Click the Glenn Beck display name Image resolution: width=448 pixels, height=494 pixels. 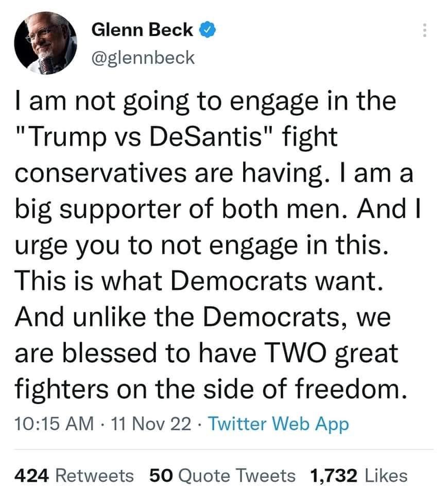(x=143, y=30)
